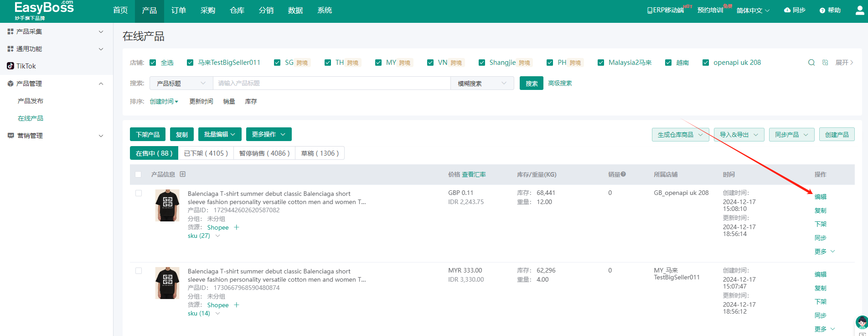Toggle the Shangjie shop checkbox
Image resolution: width=868 pixels, height=336 pixels.
click(x=482, y=63)
